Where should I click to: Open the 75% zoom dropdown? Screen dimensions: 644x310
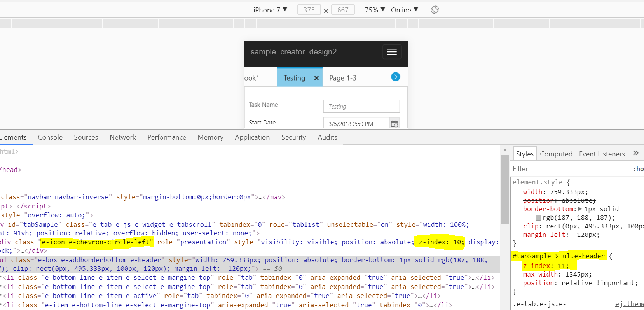point(375,10)
